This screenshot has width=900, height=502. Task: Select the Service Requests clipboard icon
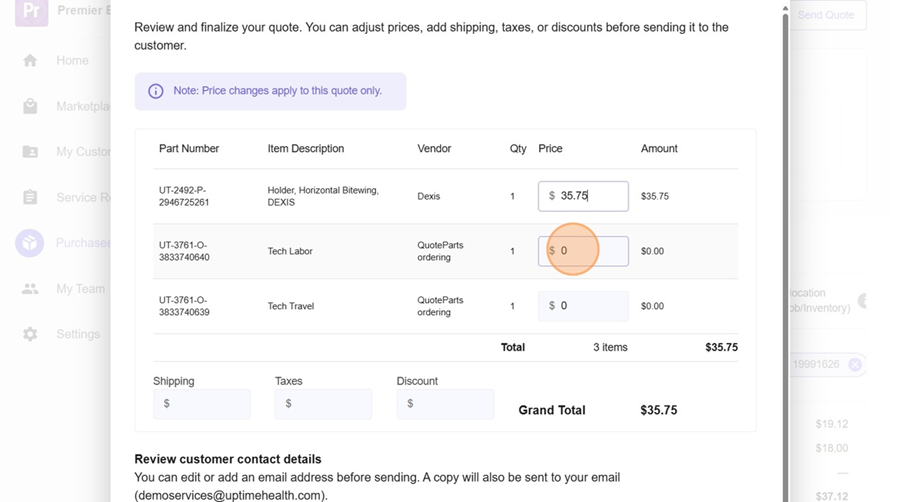point(30,198)
